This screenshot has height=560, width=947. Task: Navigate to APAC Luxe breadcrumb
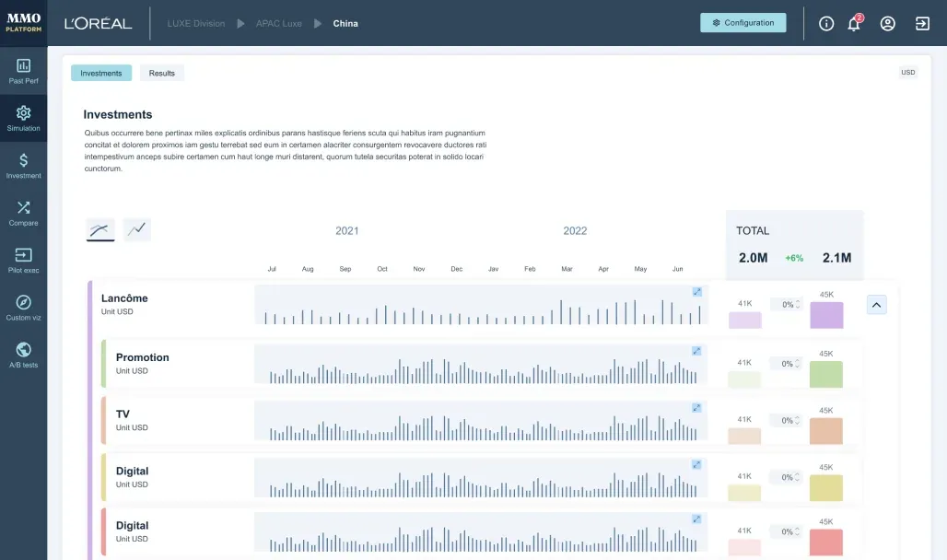tap(278, 24)
